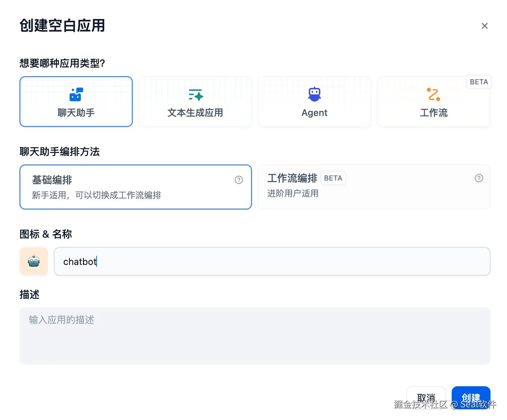The height and width of the screenshot is (420, 507).
Task: Click the app name field containing chatbot
Action: point(272,261)
